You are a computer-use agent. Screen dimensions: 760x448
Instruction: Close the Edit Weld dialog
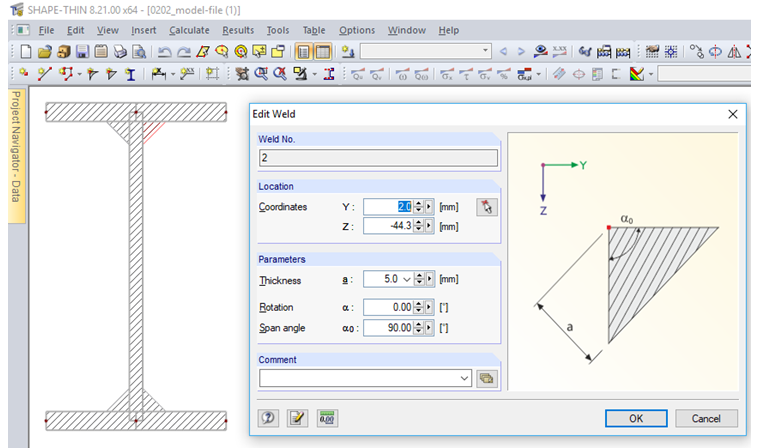coord(732,114)
